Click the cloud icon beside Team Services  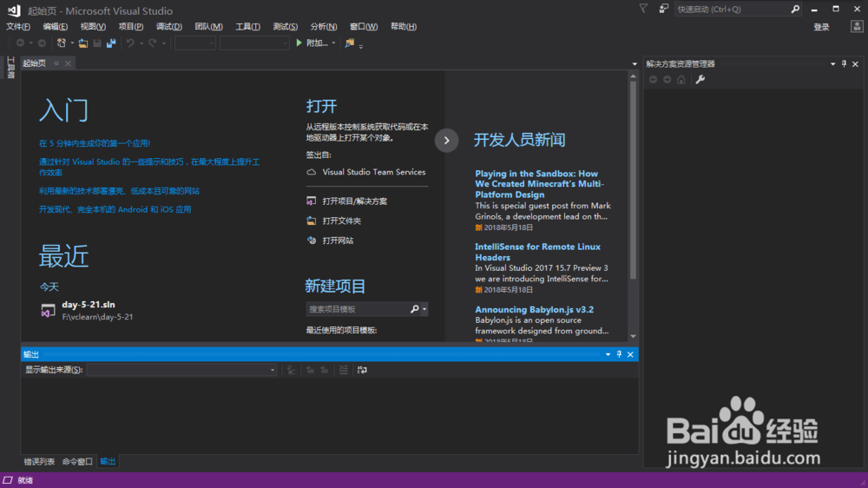coord(312,172)
